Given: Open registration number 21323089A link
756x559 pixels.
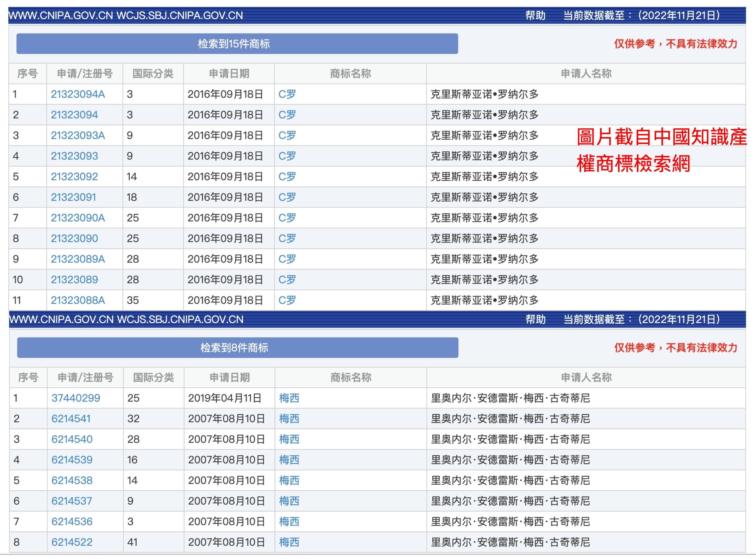Looking at the screenshot, I should click(78, 259).
